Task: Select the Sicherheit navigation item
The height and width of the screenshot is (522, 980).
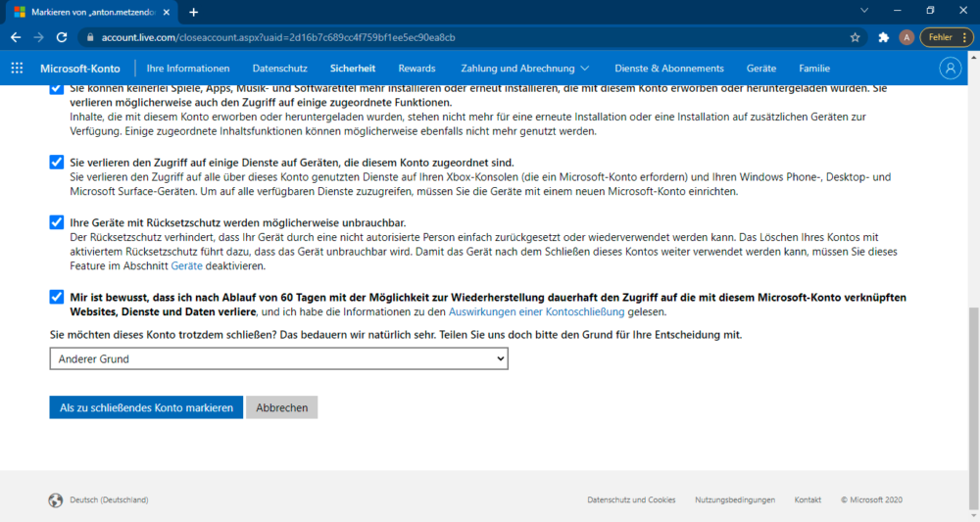Action: [x=353, y=68]
